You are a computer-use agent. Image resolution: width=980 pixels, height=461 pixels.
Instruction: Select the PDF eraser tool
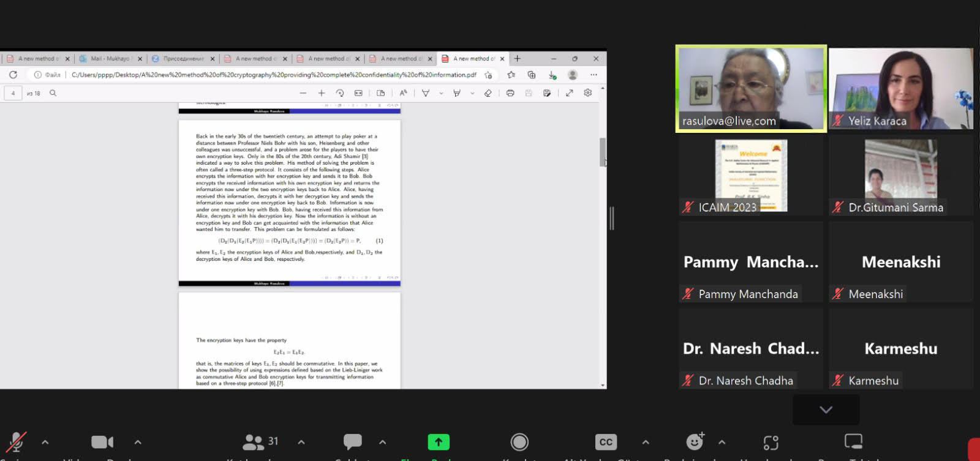click(x=488, y=93)
